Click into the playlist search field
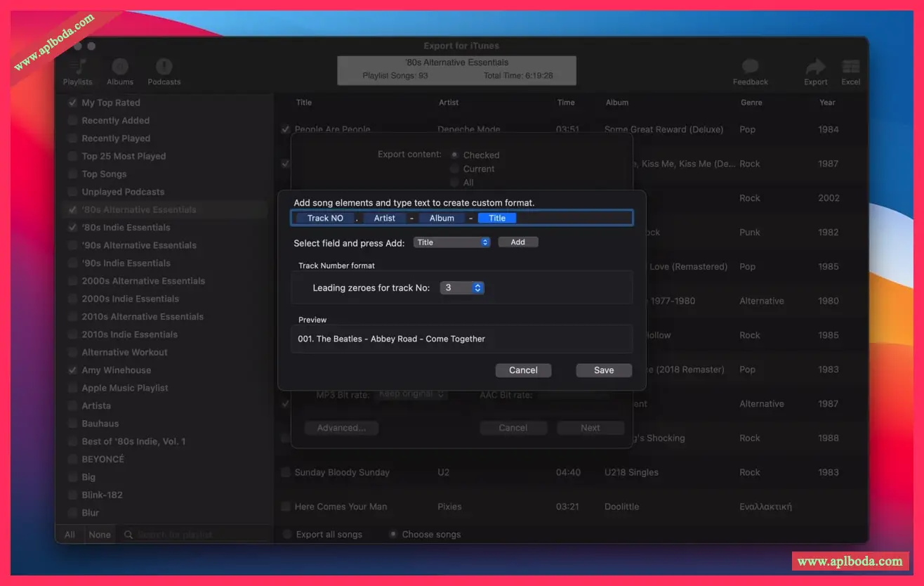This screenshot has width=924, height=586. click(x=195, y=535)
